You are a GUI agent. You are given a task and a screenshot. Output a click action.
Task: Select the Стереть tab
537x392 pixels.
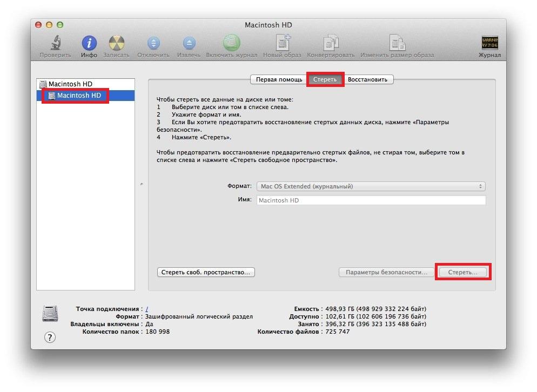tap(325, 79)
